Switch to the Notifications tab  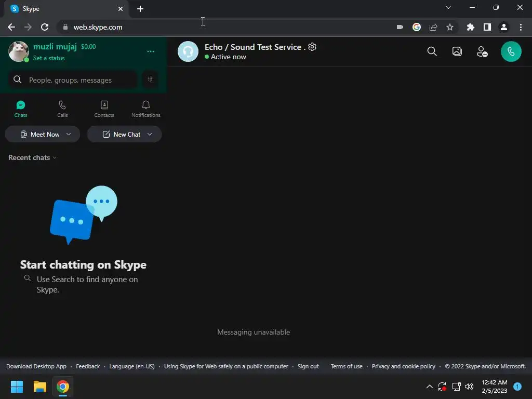click(146, 109)
